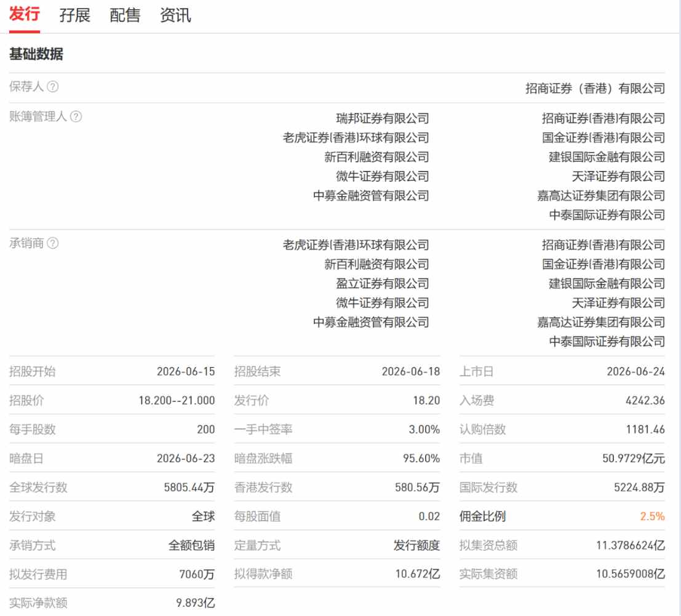Screen dimensions: 681x616
Task: Click the 一手中签率 value 3.00%
Action: click(424, 429)
